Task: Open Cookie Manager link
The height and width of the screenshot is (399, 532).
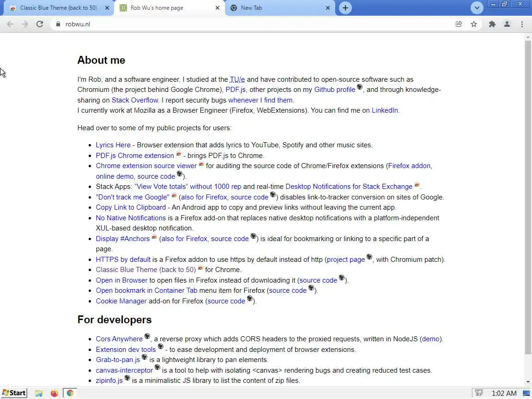Action: [x=121, y=301]
